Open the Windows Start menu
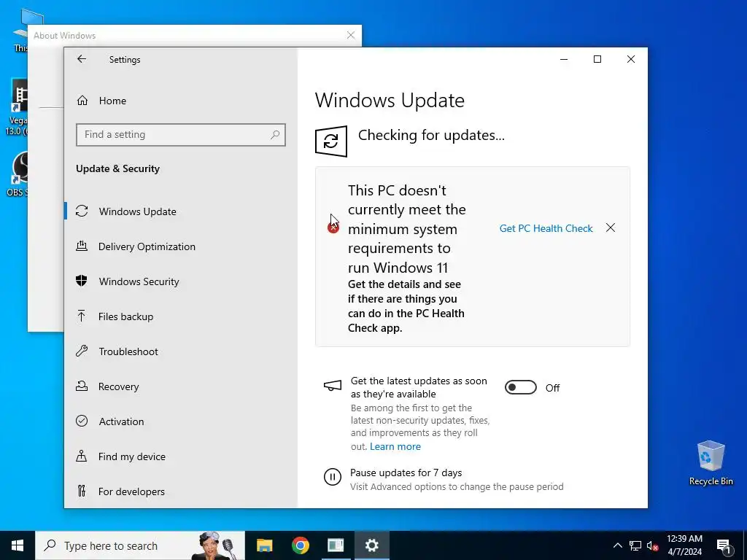This screenshot has height=560, width=747. (x=18, y=545)
